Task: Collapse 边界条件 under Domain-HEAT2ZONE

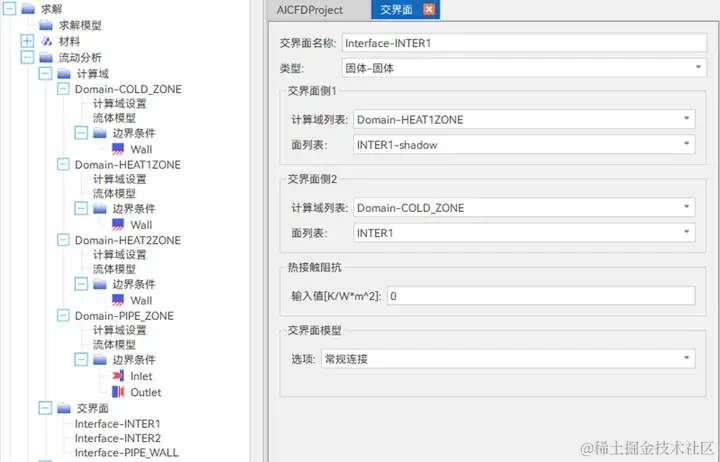Action: pyautogui.click(x=81, y=284)
